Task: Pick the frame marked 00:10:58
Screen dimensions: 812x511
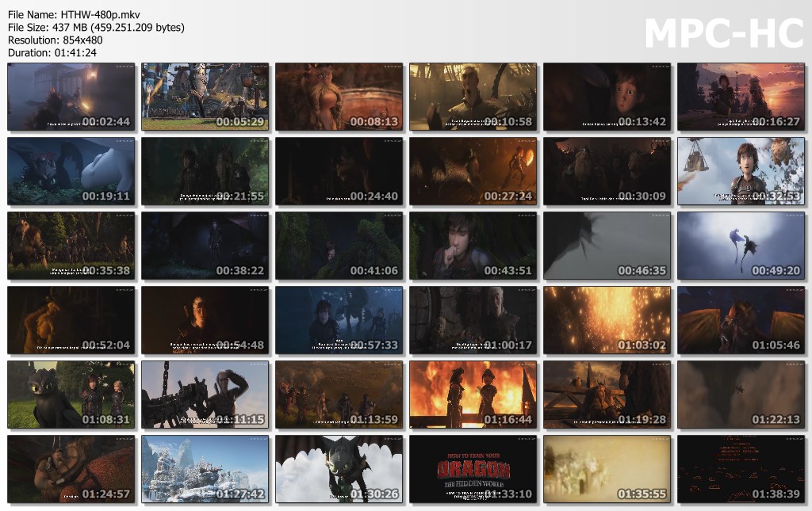Action: pyautogui.click(x=473, y=97)
